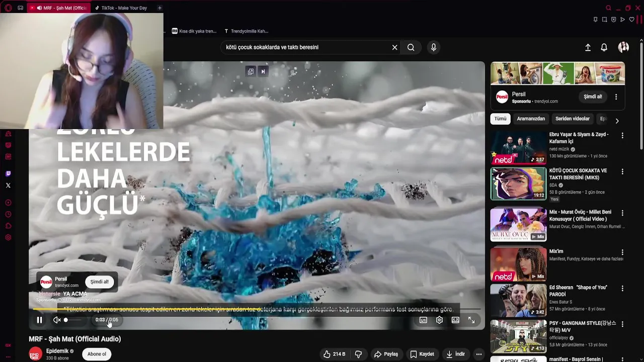Screen dimensions: 644x362
Task: Open options for Ebru Yaşar Kafamın İçi video
Action: tap(622, 136)
